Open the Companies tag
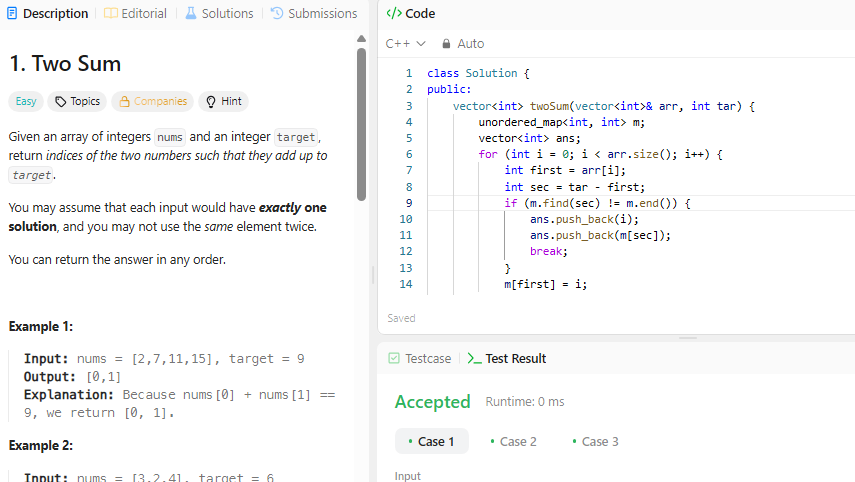Image resolution: width=855 pixels, height=482 pixels. pos(153,101)
